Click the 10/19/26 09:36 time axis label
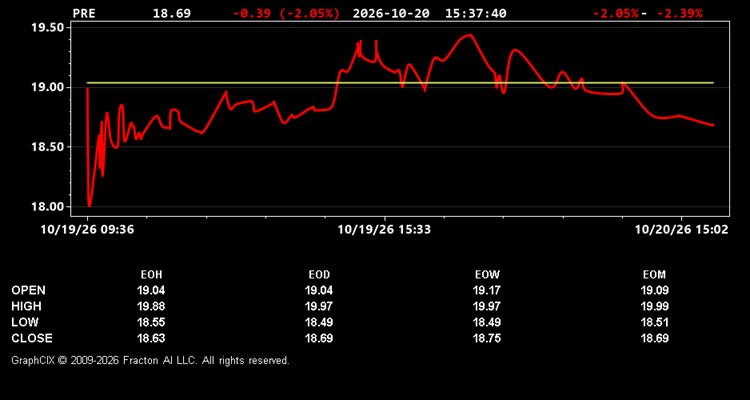 88,230
